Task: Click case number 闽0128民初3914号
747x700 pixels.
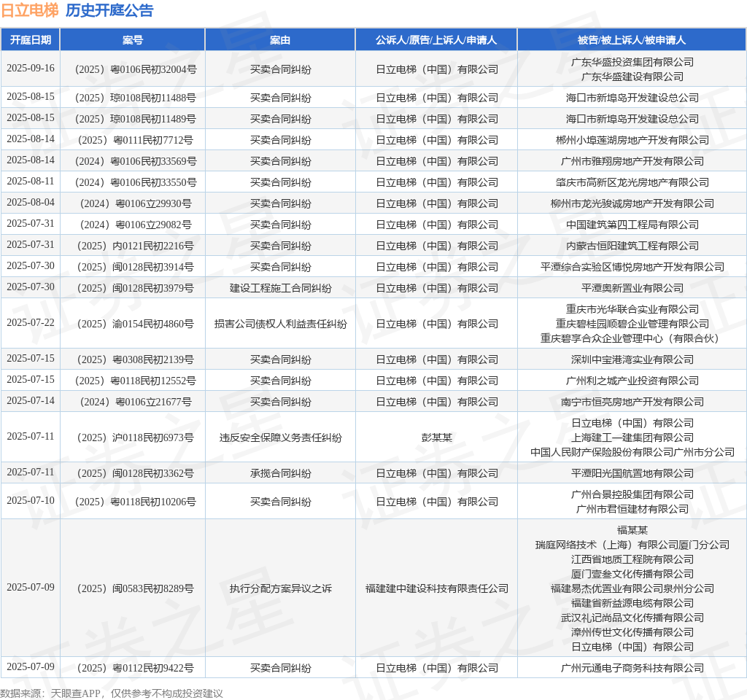Action: pos(136,267)
